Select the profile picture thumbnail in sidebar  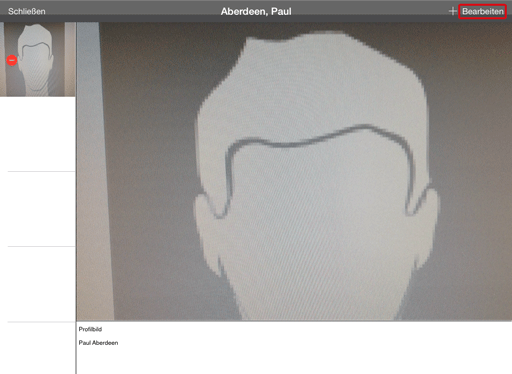tap(38, 59)
